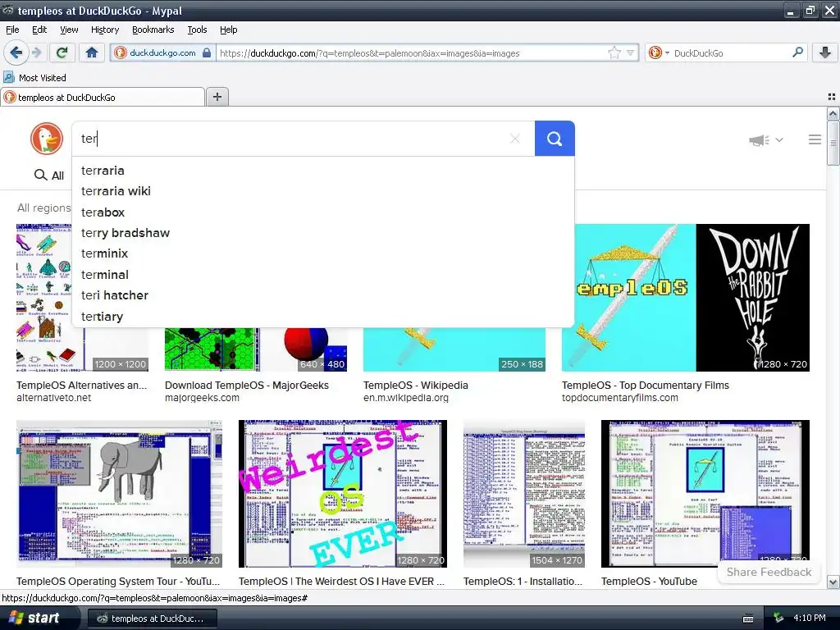Choose 'terry bradshaw' suggestion
The width and height of the screenshot is (840, 630).
tap(323, 233)
